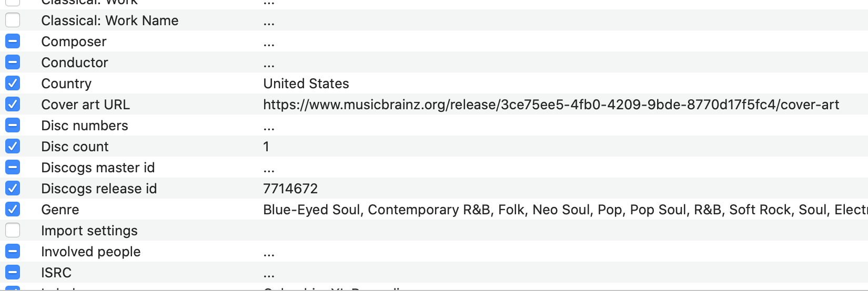Click the Disc count value field
The image size is (868, 291).
[266, 147]
